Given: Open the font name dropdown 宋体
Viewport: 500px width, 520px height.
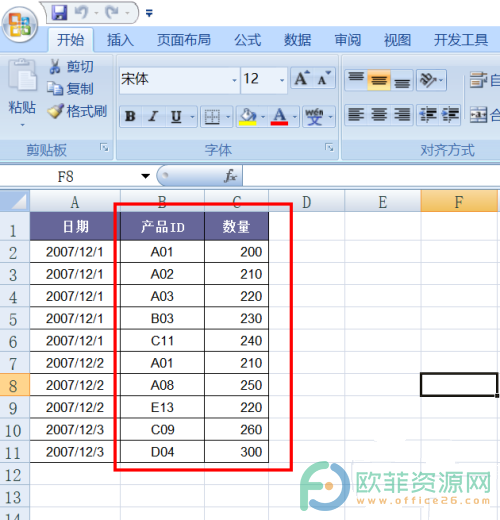Looking at the screenshot, I should tap(234, 80).
